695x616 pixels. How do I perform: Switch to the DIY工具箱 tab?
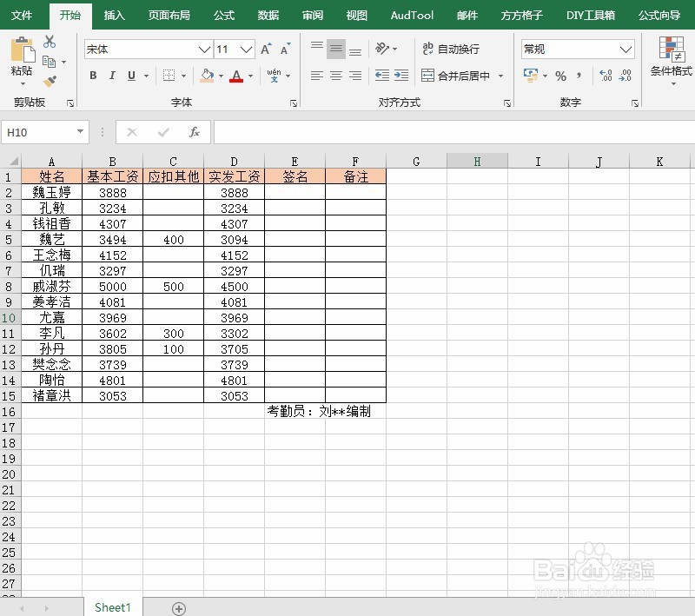tap(591, 15)
